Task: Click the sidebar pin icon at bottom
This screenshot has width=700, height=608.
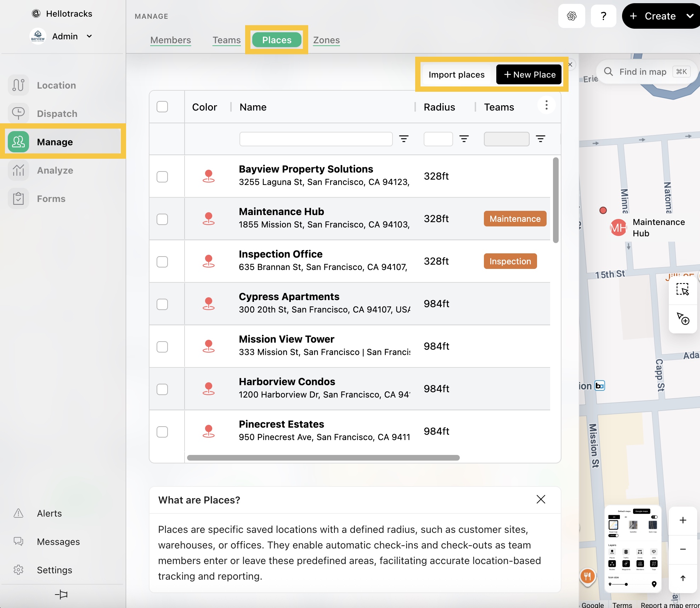Action: 61,594
